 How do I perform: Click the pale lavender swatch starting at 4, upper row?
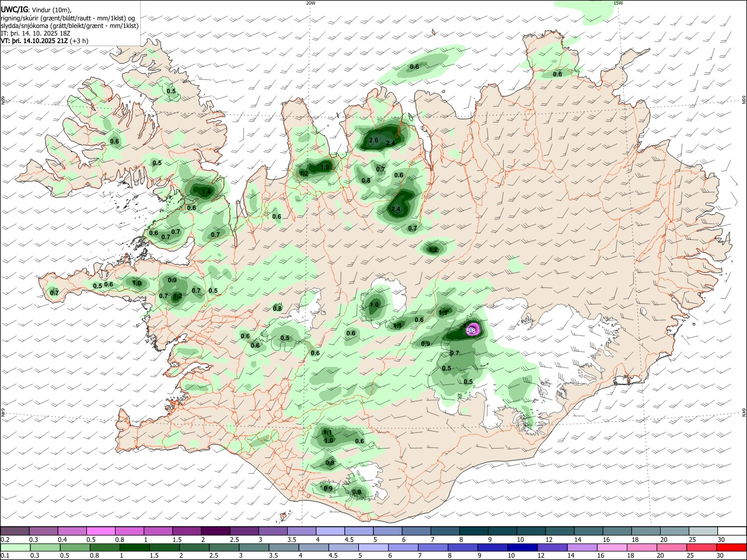[x=330, y=531]
